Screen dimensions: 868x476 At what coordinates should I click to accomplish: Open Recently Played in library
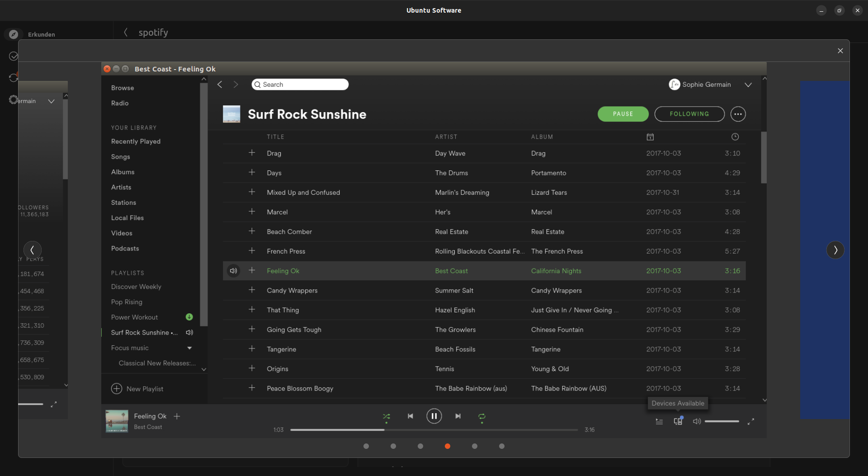[x=136, y=141]
